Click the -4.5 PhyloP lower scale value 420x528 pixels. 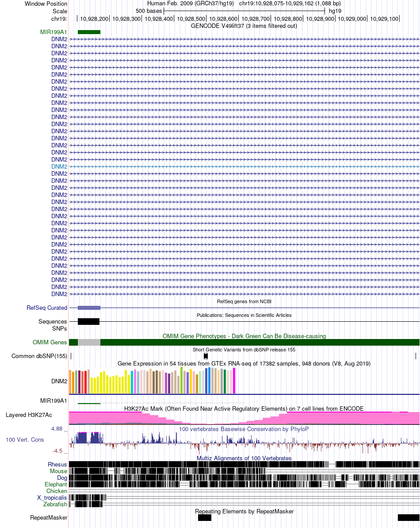coord(57,451)
